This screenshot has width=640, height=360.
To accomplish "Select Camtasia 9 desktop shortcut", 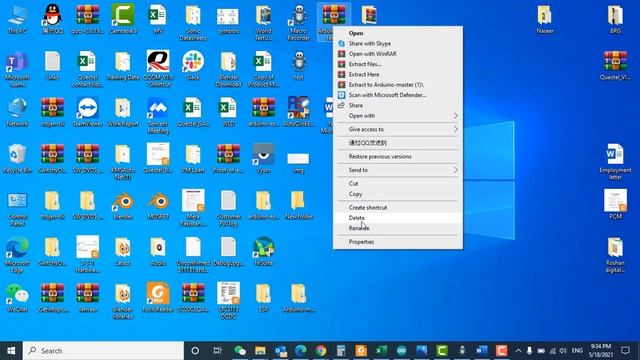I will 123,19.
